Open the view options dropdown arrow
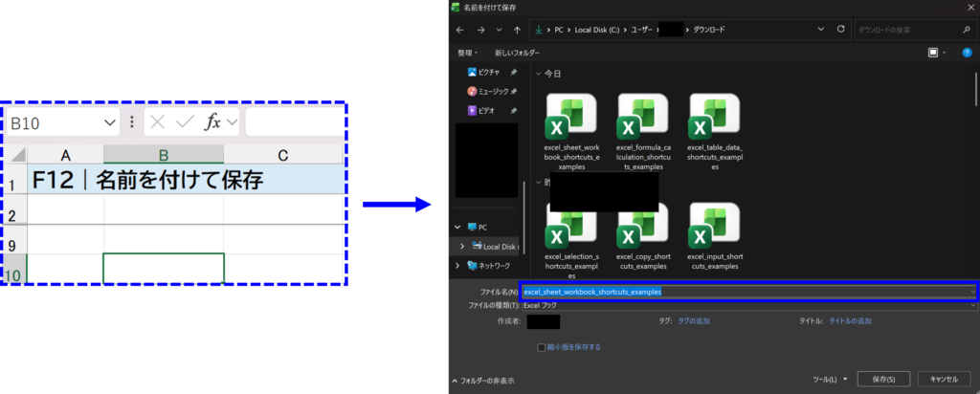Screen dimensions: 980x394 point(945,53)
